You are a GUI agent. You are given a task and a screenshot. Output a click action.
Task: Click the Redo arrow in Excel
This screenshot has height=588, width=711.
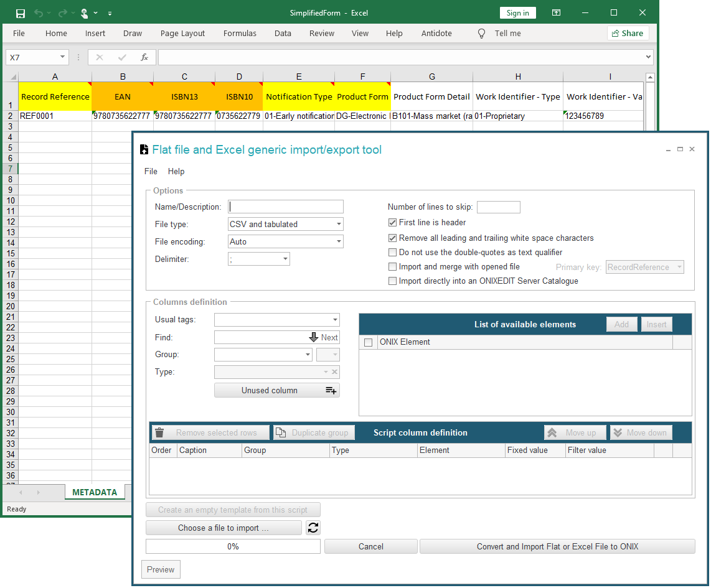63,14
